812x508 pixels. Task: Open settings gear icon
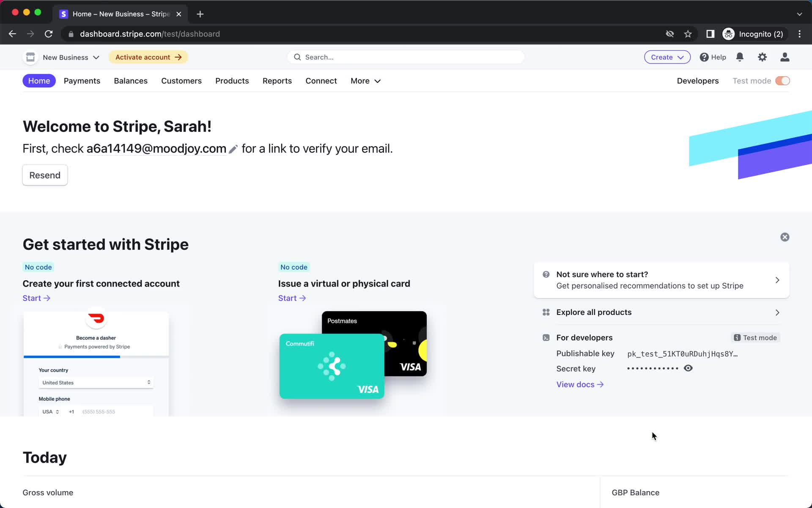click(762, 57)
